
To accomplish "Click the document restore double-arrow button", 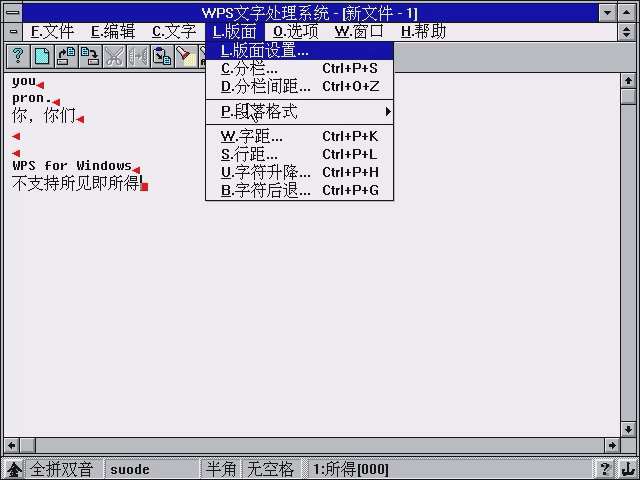I will 627,31.
